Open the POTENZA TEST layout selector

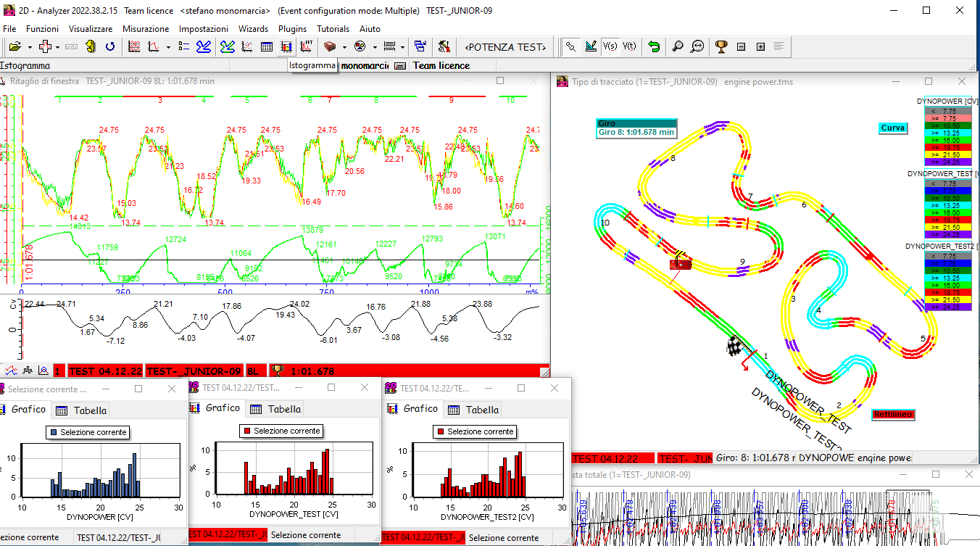[504, 46]
